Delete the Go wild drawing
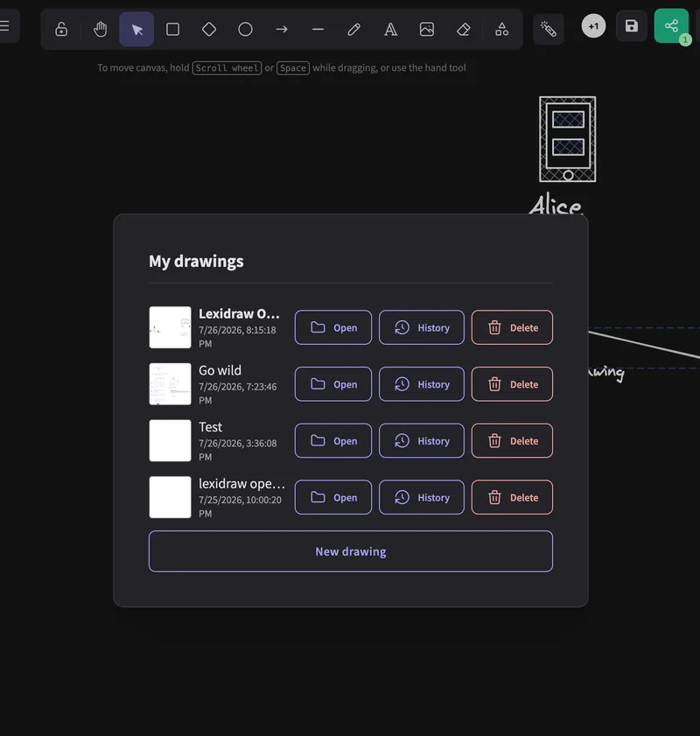The height and width of the screenshot is (736, 700). [512, 384]
